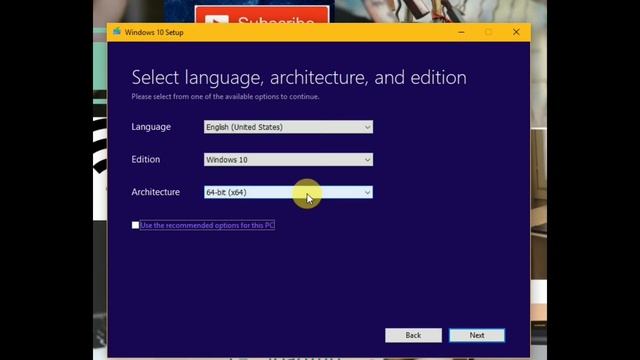Click the Windows 10 Setup title icon

117,31
